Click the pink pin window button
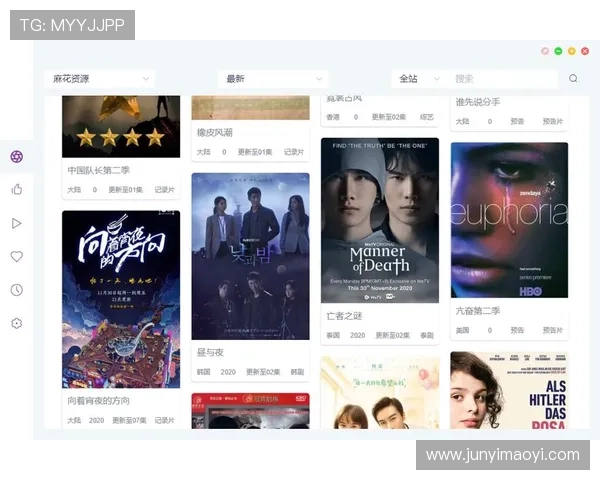 point(545,51)
